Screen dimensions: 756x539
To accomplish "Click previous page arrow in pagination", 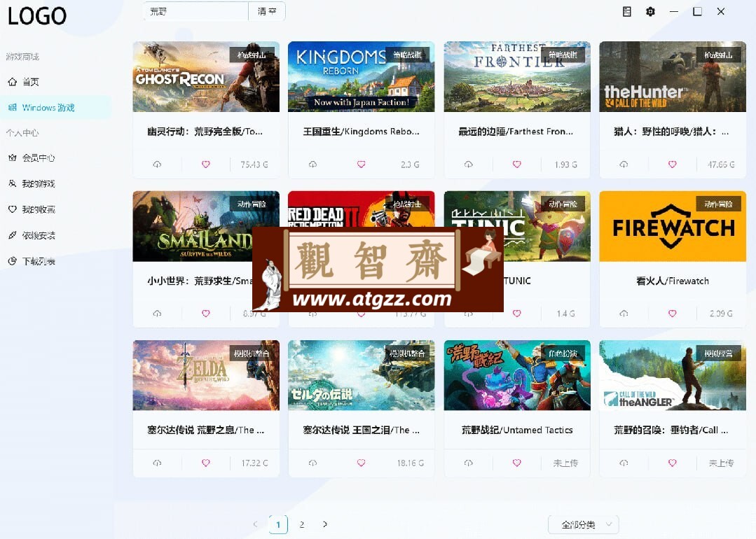I will (256, 524).
